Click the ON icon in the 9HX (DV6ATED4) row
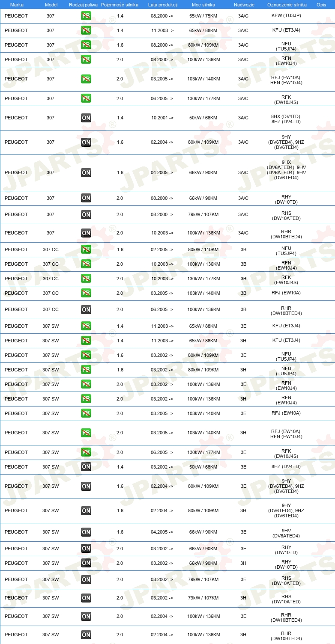This screenshot has height=644, width=335. click(86, 172)
